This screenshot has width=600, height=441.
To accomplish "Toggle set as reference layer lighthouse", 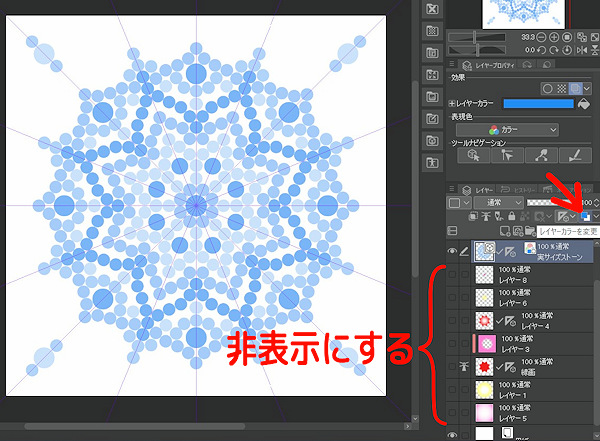I will 486,217.
